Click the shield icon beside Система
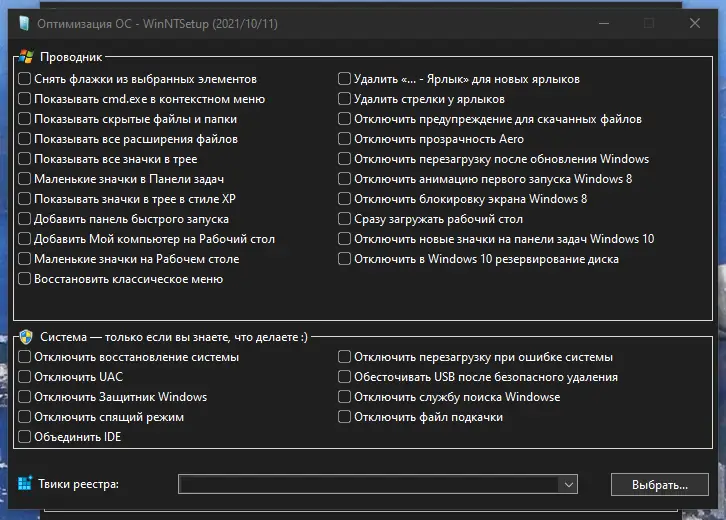Image resolution: width=726 pixels, height=520 pixels. (x=26, y=337)
